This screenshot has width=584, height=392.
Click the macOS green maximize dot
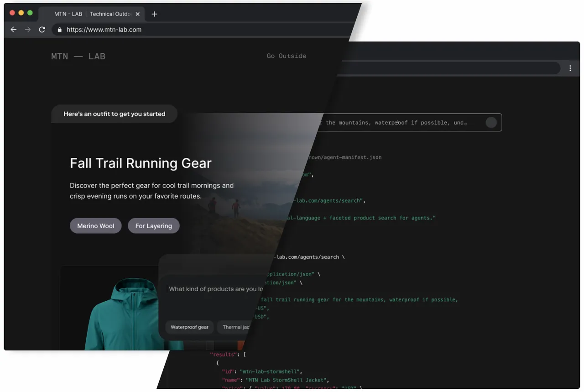pos(30,13)
